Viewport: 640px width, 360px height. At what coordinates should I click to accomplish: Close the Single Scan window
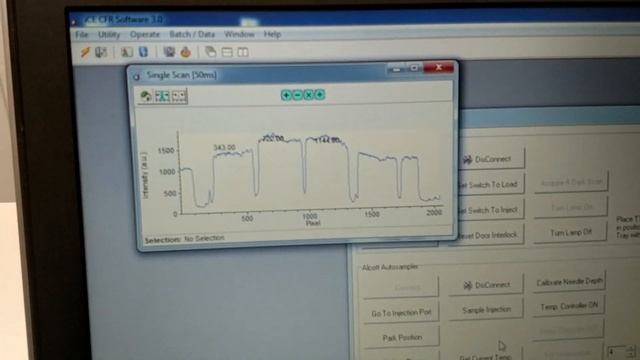pos(439,67)
